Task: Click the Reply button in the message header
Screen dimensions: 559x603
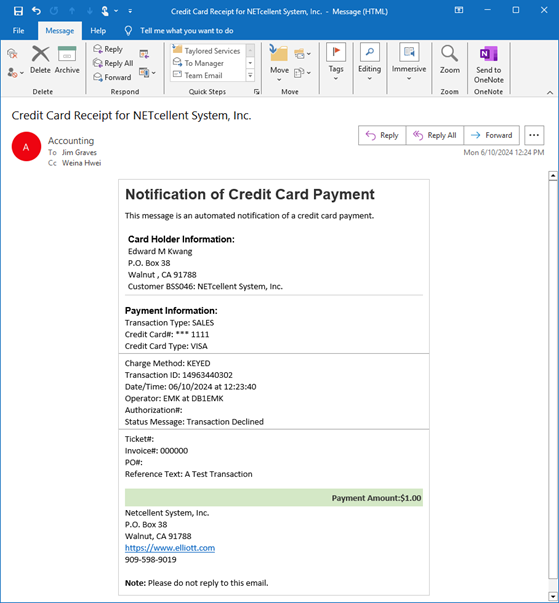Action: 382,135
